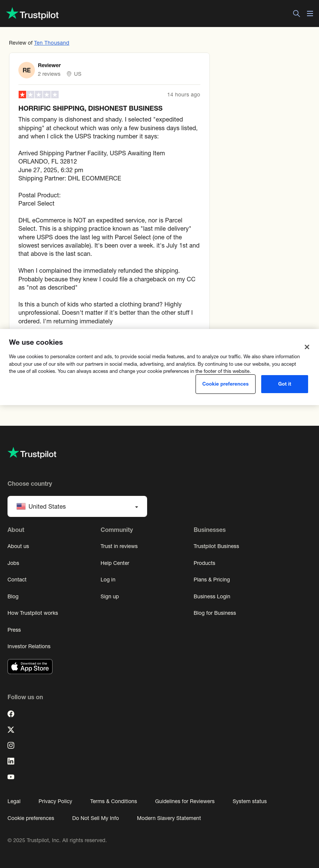Open Trustpilot's YouTube icon
This screenshot has height=868, width=319.
coord(11,777)
